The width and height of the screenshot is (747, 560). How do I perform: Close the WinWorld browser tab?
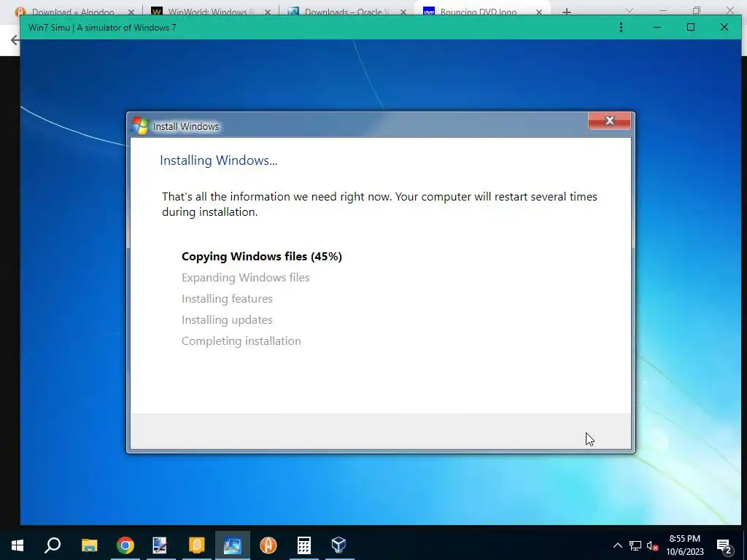point(267,12)
